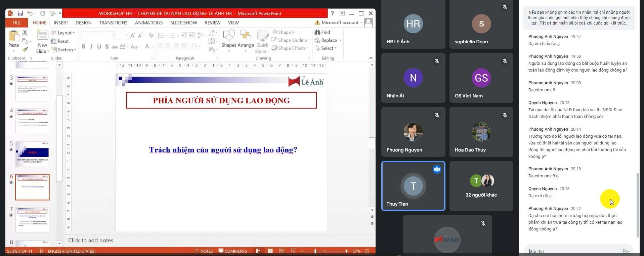Switch to Slide Sorter view icon
The width and height of the screenshot is (644, 256).
(x=270, y=251)
